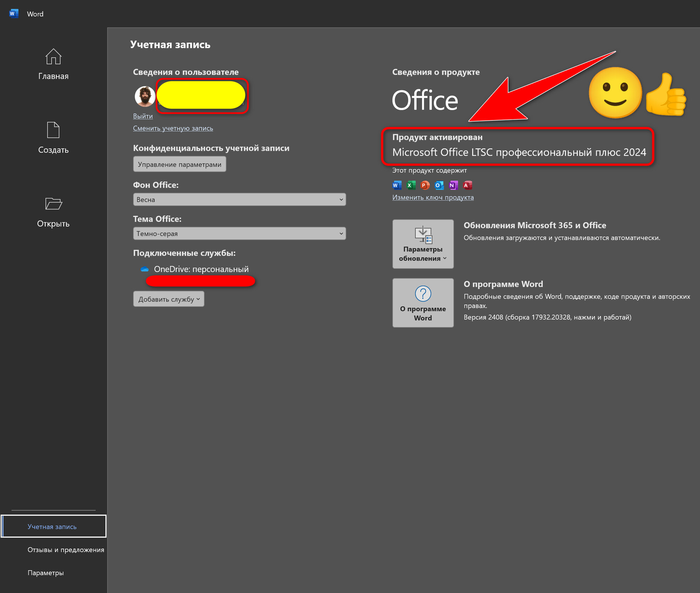
Task: Click the OneDrive: персональный service entry
Action: pos(201,269)
